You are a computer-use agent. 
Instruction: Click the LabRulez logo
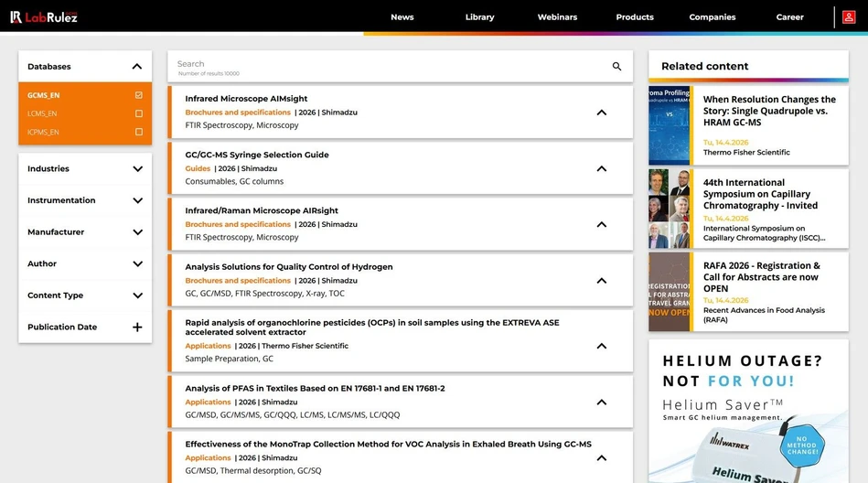click(x=44, y=16)
